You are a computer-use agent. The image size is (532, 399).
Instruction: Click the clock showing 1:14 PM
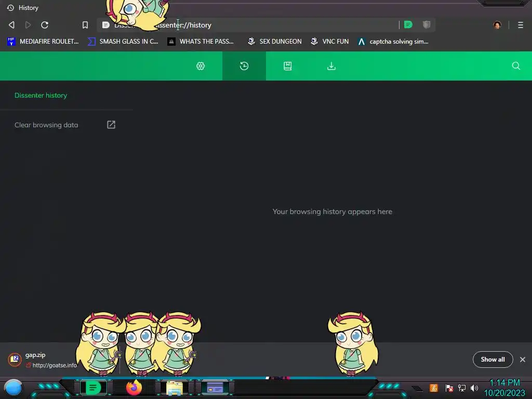(504, 388)
